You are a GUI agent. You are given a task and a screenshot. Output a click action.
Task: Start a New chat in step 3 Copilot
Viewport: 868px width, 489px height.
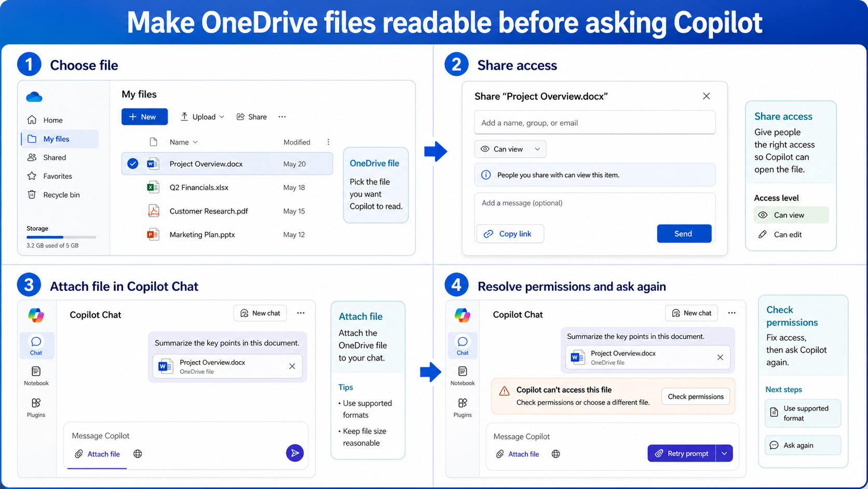pos(260,313)
